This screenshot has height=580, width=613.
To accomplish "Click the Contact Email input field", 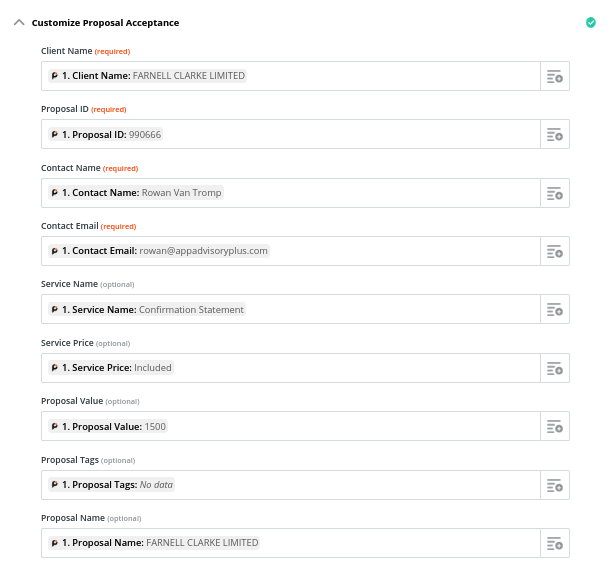I will 291,251.
